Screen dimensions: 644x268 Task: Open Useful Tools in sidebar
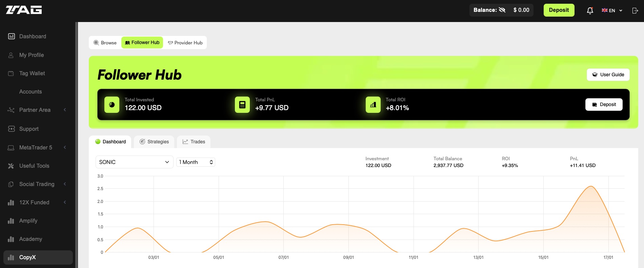click(x=34, y=166)
